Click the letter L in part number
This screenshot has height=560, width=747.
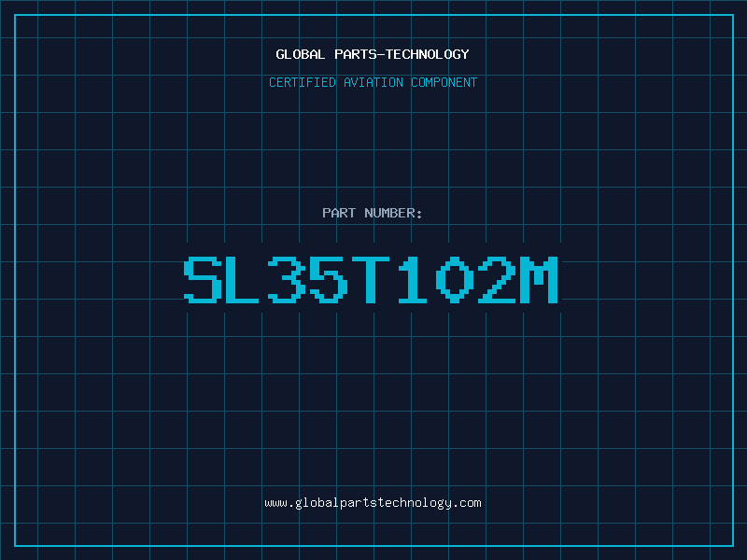(242, 279)
